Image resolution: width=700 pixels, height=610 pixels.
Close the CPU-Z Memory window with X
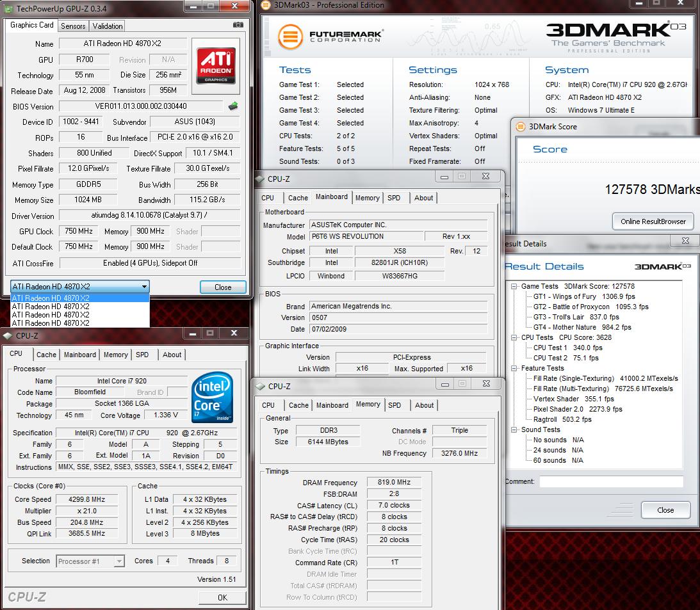[486, 384]
